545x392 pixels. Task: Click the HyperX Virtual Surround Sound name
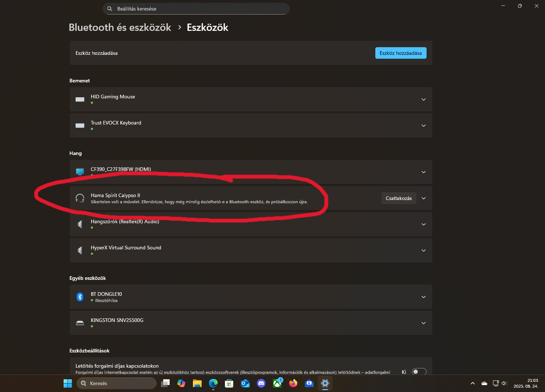pyautogui.click(x=126, y=248)
